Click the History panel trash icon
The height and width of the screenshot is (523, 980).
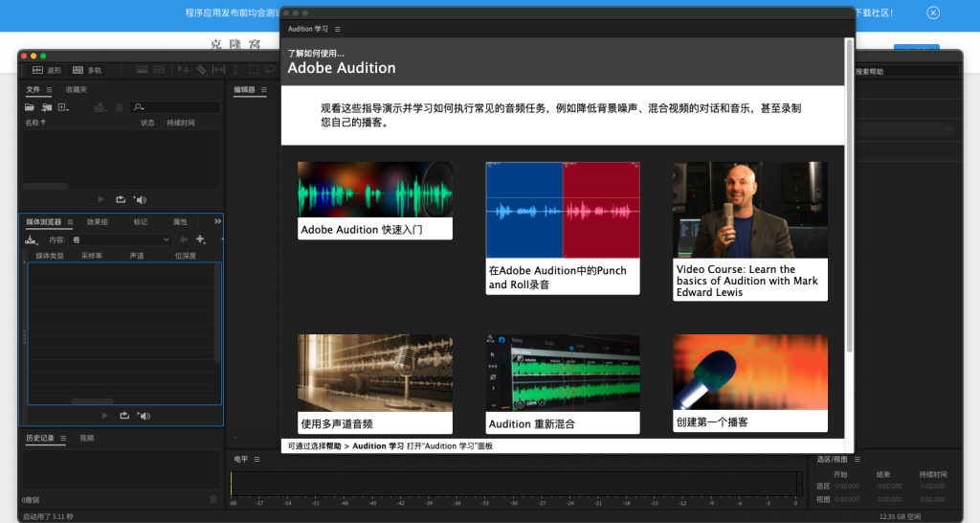[x=213, y=499]
